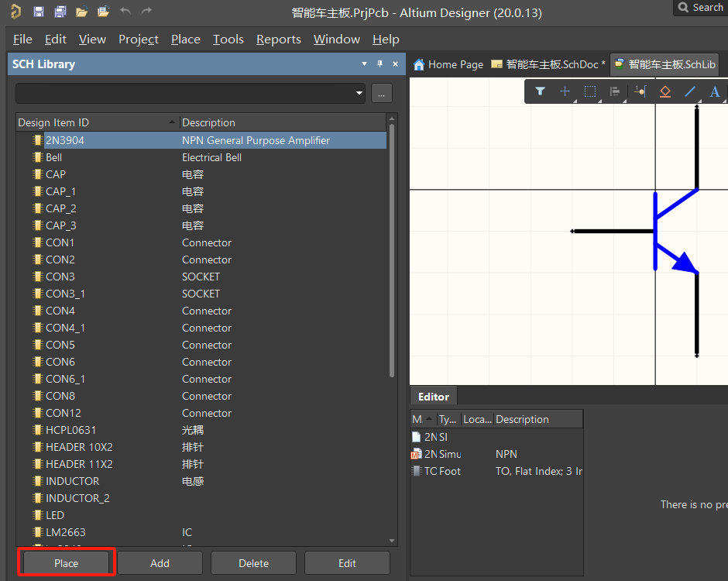This screenshot has height=581, width=728.
Task: Select the HEADER 10X2 component
Action: click(x=201, y=447)
